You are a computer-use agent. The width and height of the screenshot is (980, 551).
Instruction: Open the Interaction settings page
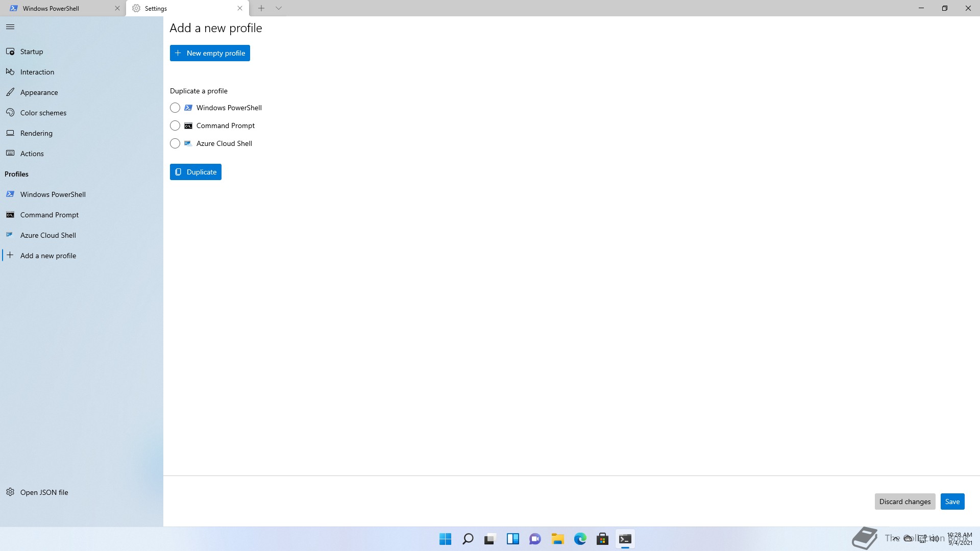(82, 72)
